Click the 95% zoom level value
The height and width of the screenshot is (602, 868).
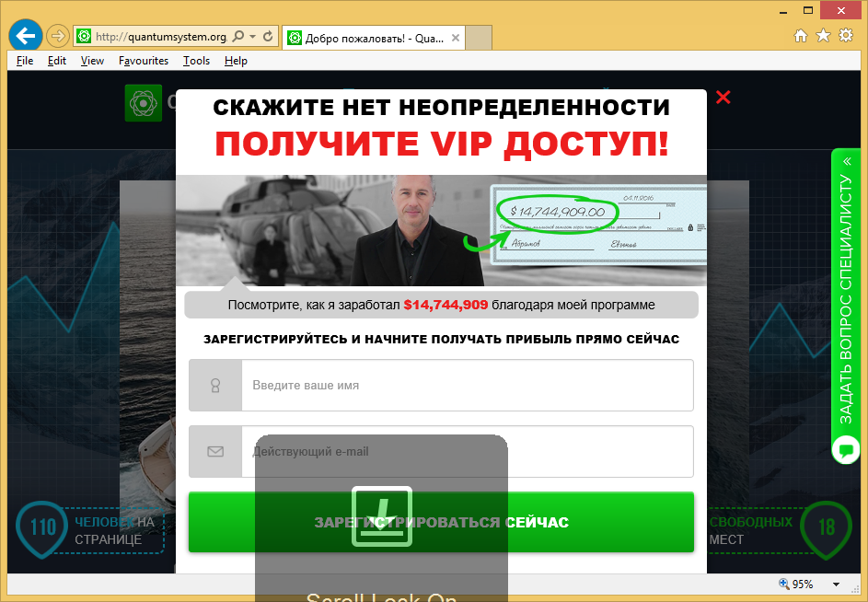[803, 585]
